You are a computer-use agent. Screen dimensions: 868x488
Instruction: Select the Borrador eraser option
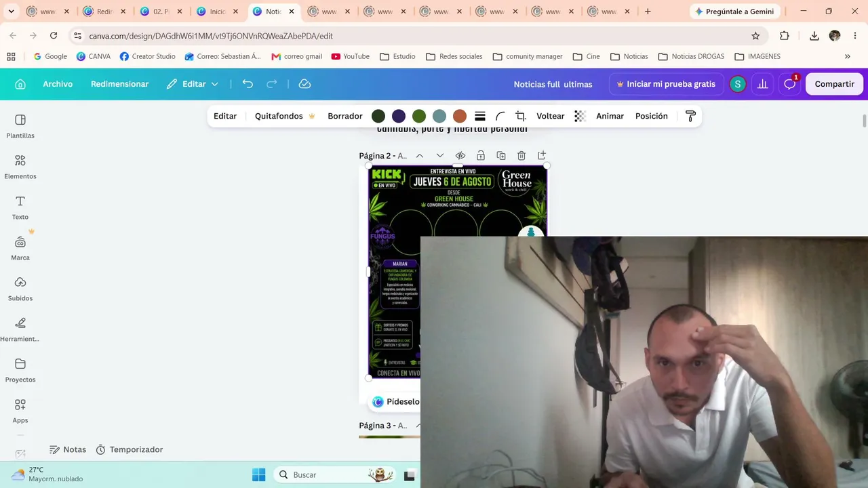[345, 116]
